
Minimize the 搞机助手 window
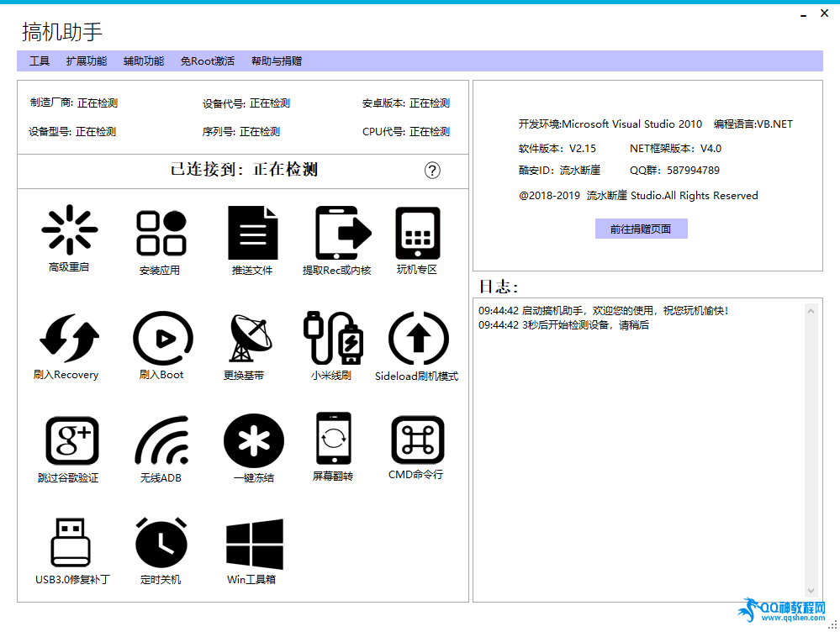804,14
